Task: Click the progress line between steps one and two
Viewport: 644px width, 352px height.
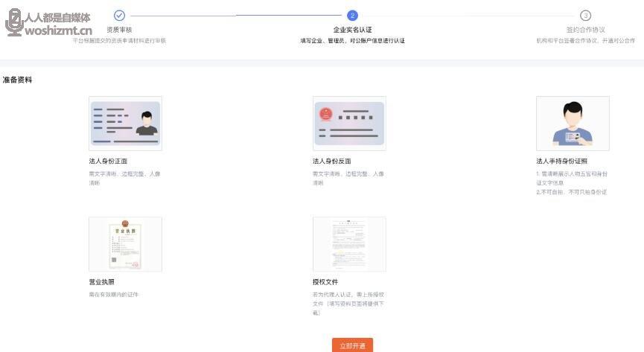Action: point(235,15)
